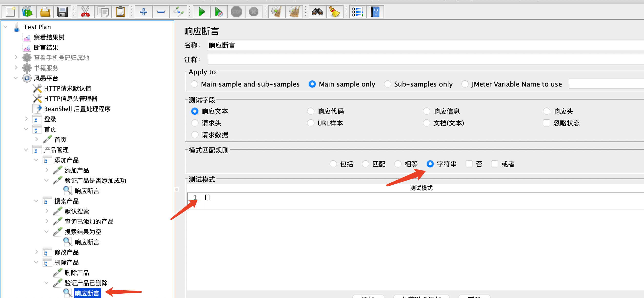Image resolution: width=644 pixels, height=298 pixels.
Task: Click the Help question mark icon
Action: pyautogui.click(x=375, y=12)
